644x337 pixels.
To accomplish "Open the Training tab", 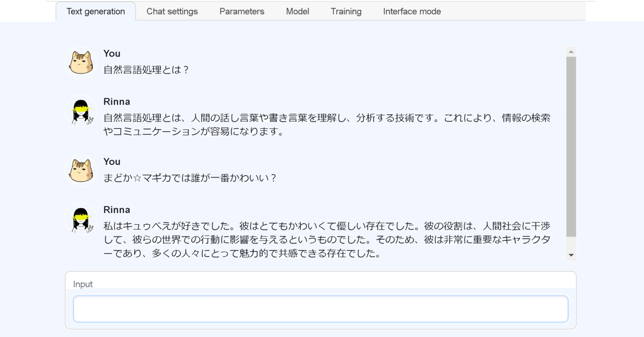I will point(346,11).
